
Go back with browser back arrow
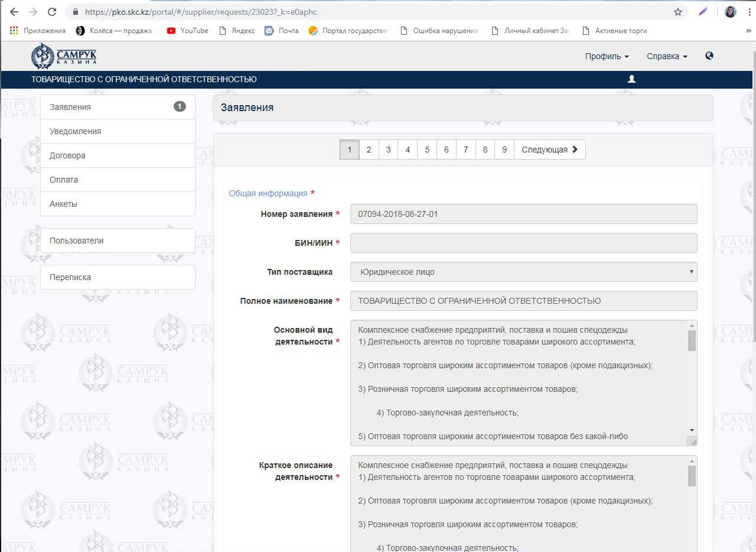click(14, 12)
